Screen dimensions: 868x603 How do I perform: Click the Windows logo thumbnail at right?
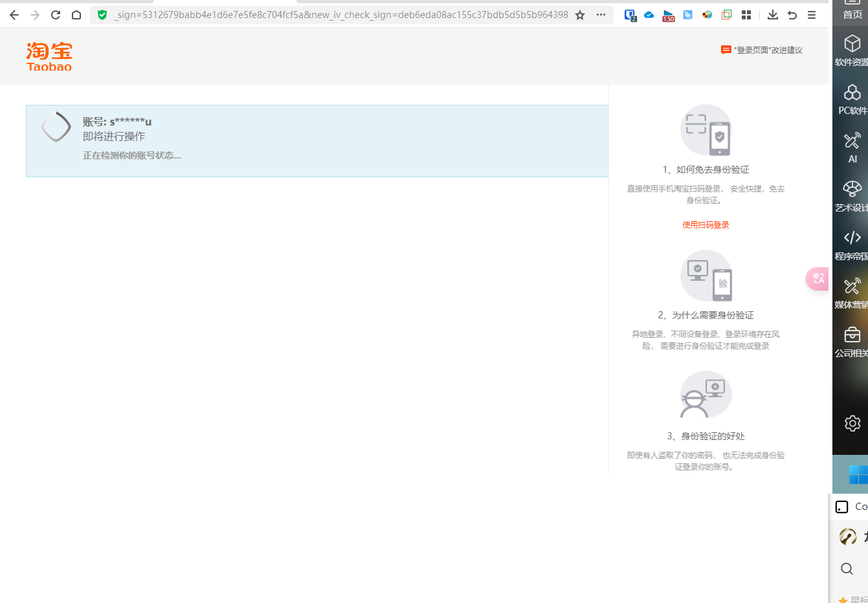[858, 474]
